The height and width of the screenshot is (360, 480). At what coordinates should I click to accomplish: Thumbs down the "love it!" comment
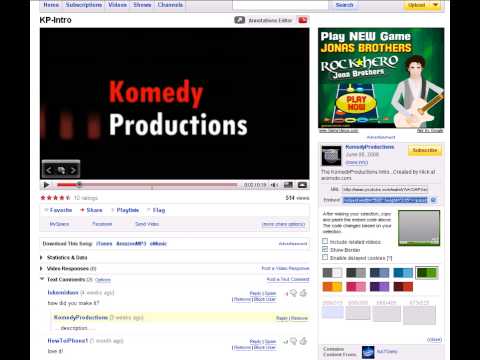293,341
